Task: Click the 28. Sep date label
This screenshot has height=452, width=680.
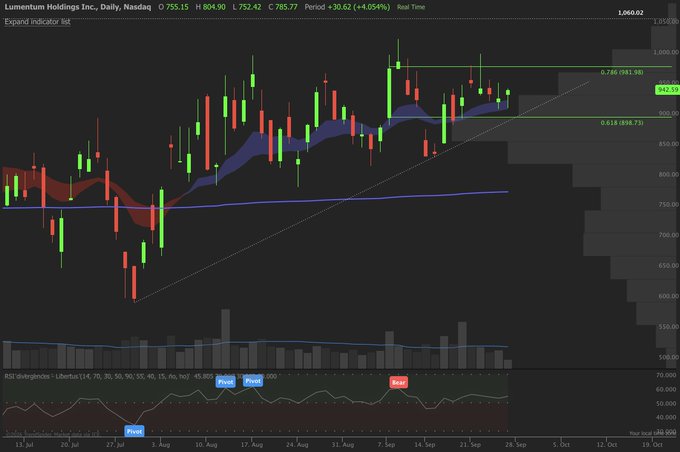Action: click(516, 445)
